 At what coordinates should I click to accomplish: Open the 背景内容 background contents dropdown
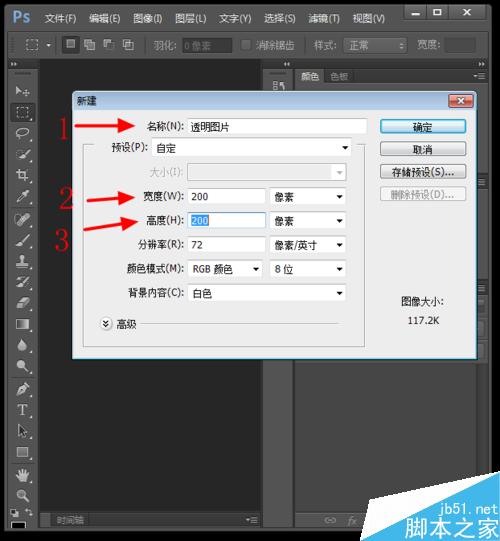(x=267, y=293)
